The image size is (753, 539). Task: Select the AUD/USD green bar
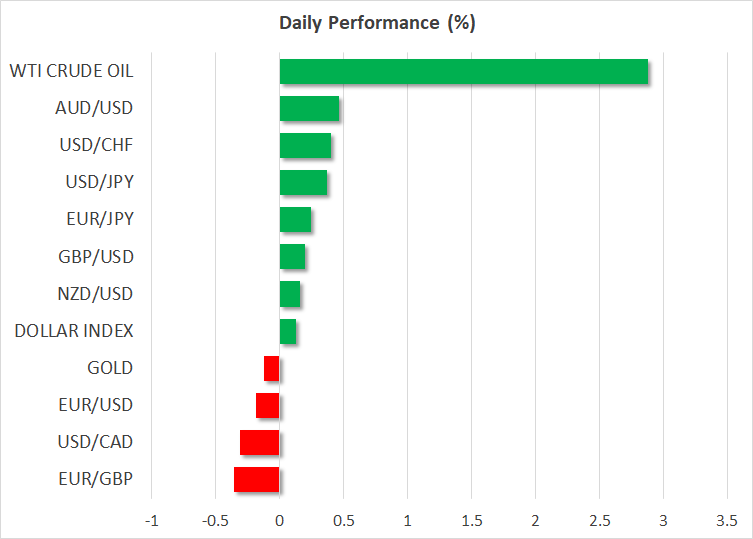coord(309,109)
